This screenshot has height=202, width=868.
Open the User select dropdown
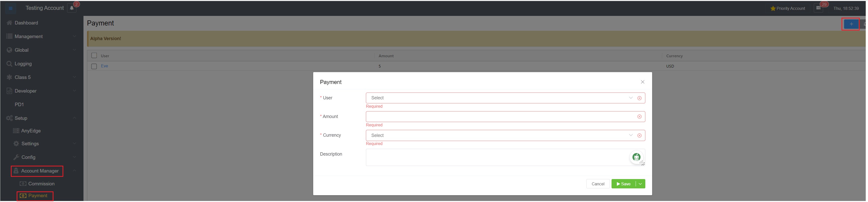pyautogui.click(x=499, y=98)
